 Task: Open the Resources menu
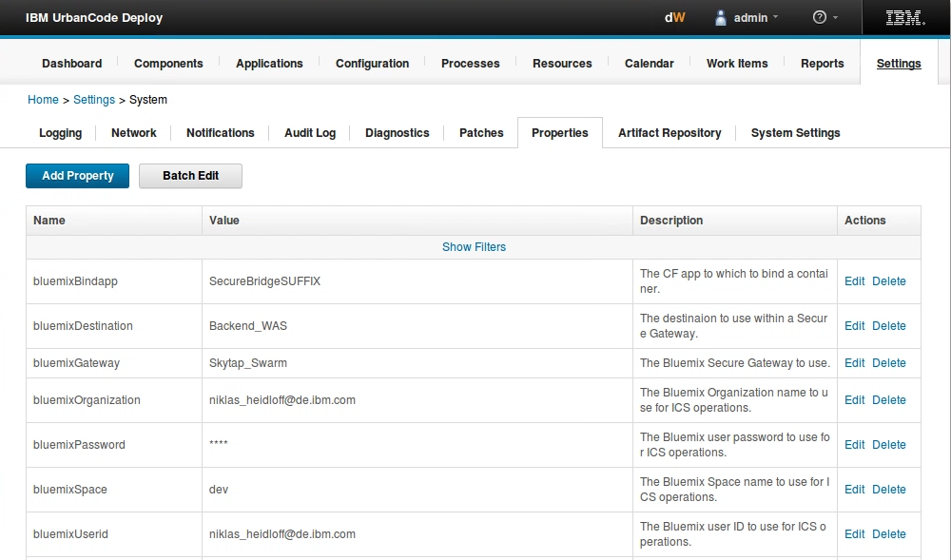coord(562,63)
